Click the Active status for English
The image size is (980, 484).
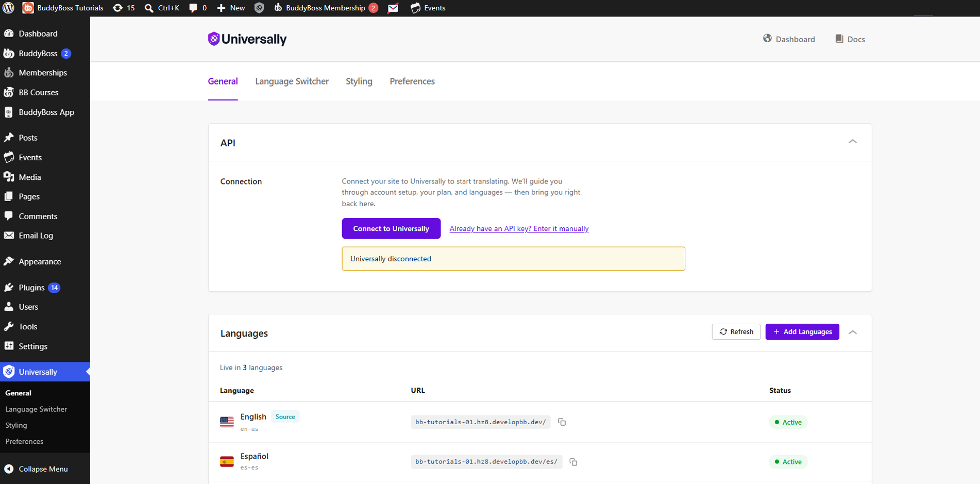(788, 422)
